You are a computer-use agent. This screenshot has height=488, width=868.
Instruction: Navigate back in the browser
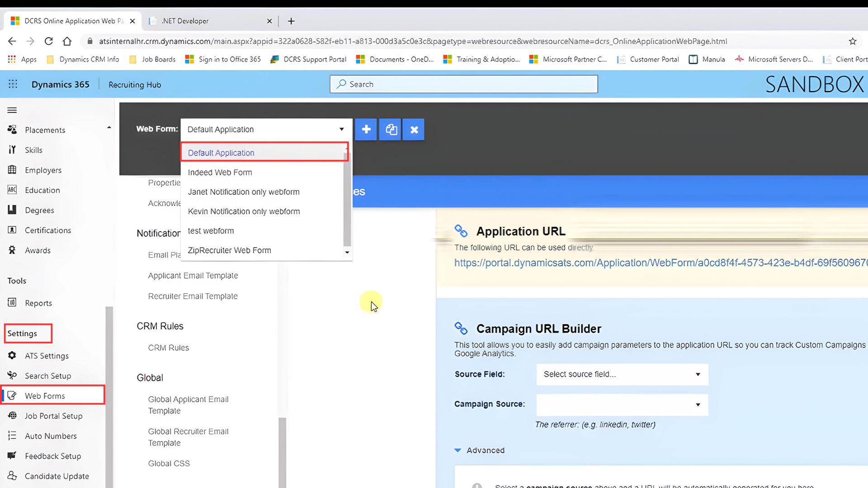coord(12,41)
